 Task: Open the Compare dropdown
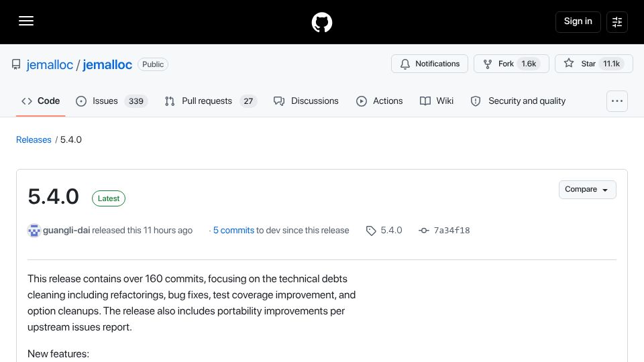click(x=588, y=190)
